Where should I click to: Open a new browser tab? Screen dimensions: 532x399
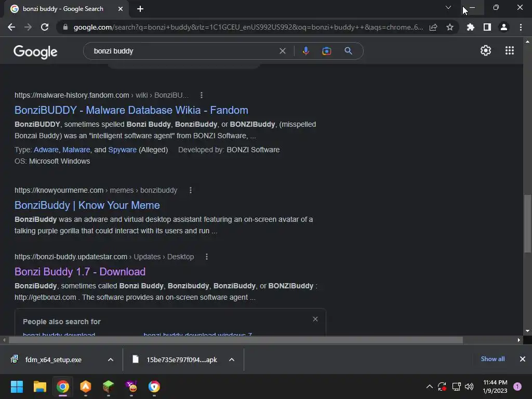pyautogui.click(x=140, y=9)
